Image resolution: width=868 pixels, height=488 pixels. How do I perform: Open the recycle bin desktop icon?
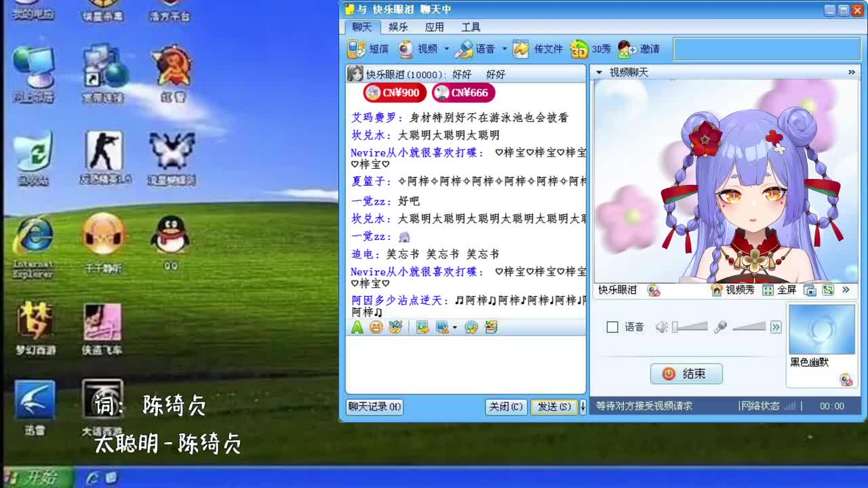point(33,158)
